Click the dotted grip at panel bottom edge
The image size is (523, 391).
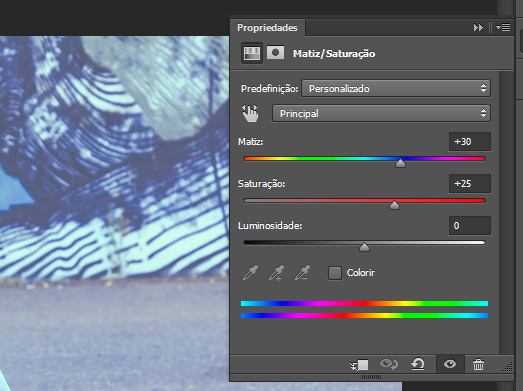click(371, 377)
